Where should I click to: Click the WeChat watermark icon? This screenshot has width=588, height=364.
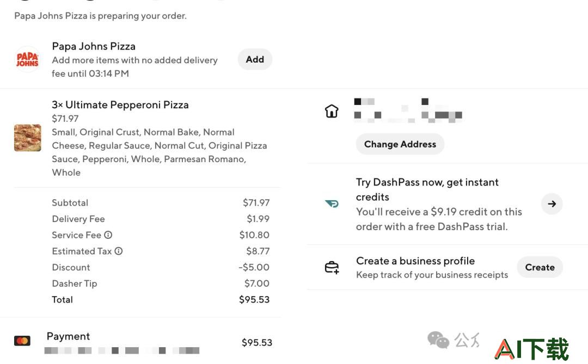click(438, 340)
